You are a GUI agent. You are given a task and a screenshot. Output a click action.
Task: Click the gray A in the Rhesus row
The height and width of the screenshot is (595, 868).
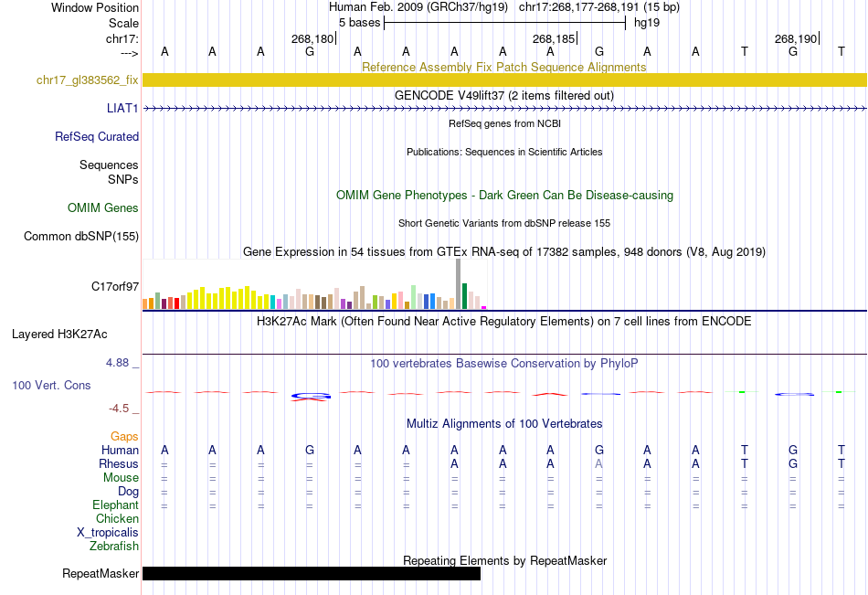[598, 463]
